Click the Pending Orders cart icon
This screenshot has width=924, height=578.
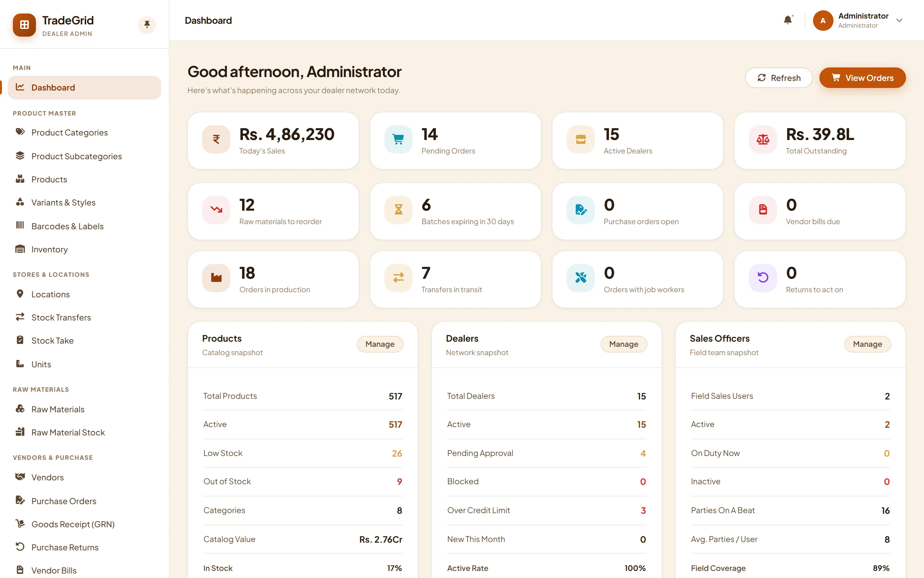[398, 140]
